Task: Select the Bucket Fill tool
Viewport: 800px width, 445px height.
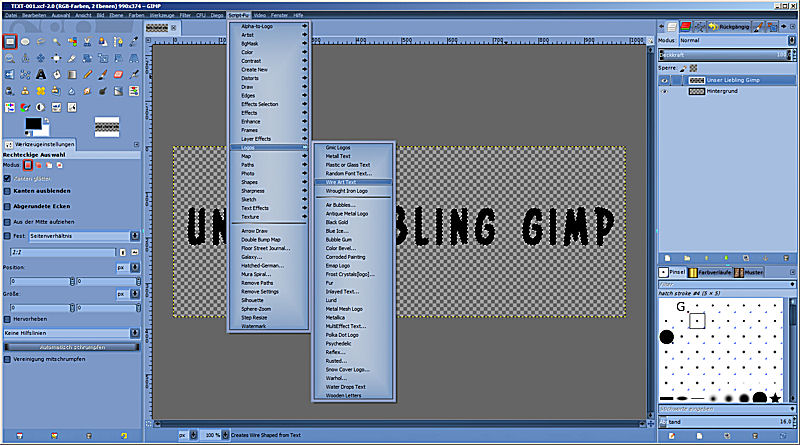Action: [x=56, y=75]
